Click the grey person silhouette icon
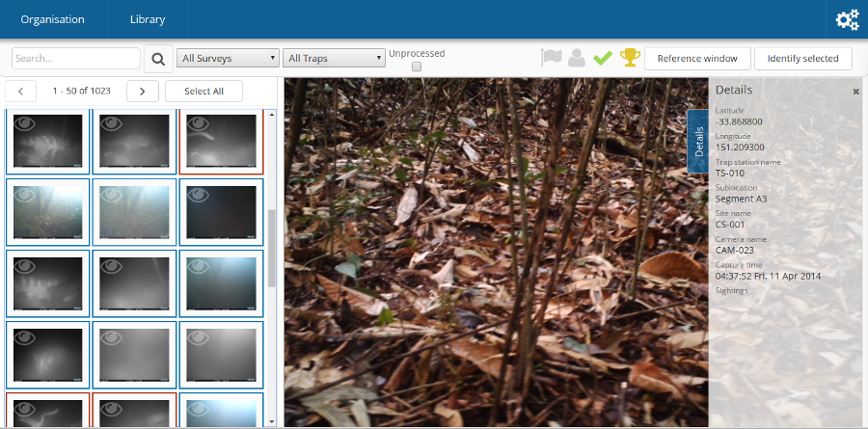This screenshot has height=429, width=868. coord(577,58)
